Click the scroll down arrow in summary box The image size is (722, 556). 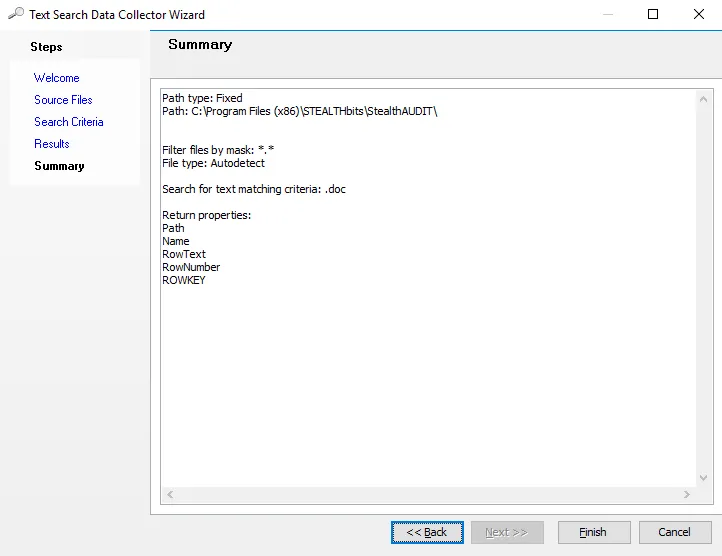point(703,478)
